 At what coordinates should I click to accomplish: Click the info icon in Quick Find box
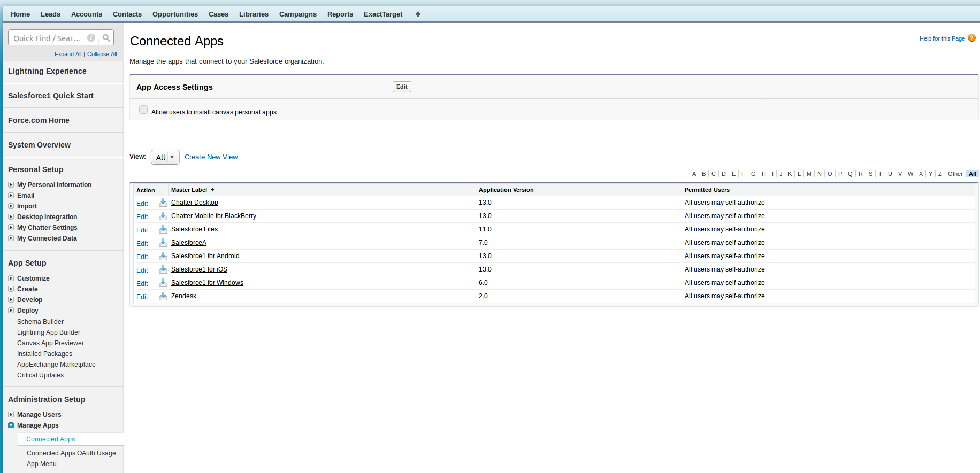pos(91,38)
